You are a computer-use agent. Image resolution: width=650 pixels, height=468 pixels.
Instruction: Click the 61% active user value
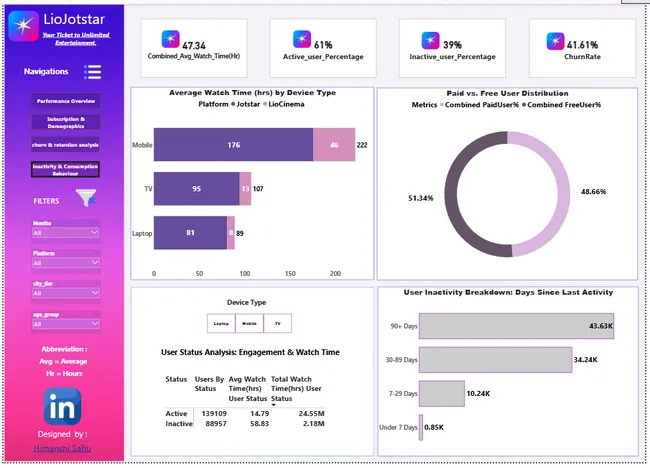pos(323,45)
